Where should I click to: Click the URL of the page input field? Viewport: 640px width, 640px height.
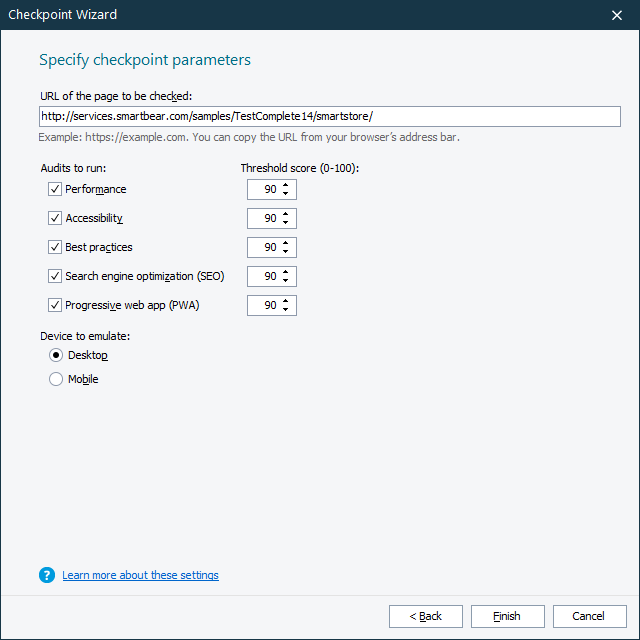329,117
